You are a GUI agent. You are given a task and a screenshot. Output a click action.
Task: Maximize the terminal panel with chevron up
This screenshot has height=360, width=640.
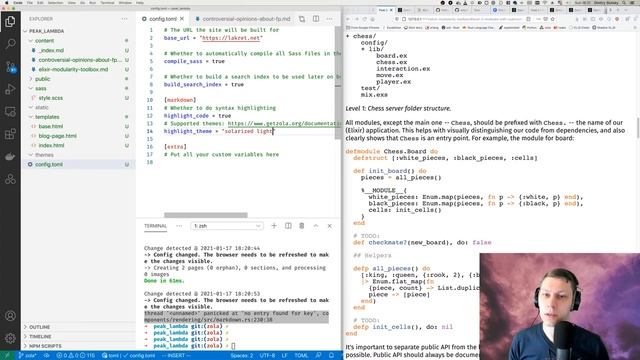click(x=316, y=226)
